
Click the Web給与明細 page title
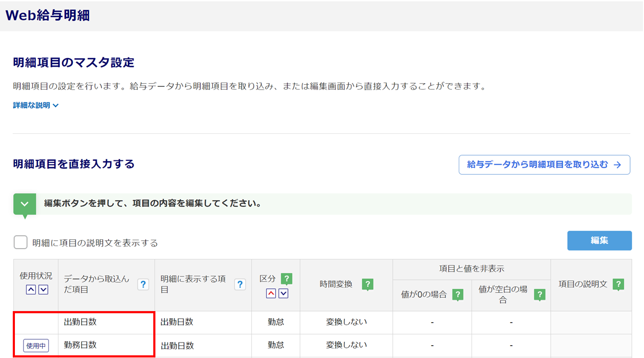[x=47, y=15]
